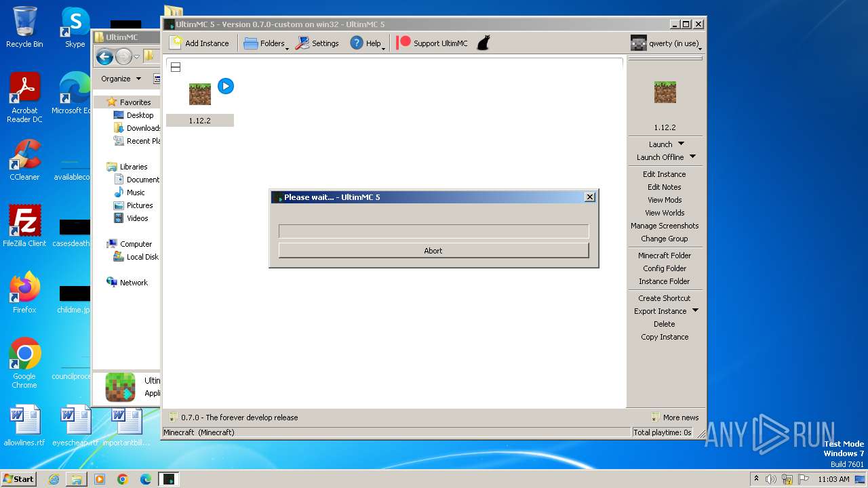Image resolution: width=868 pixels, height=488 pixels.
Task: Open the Organize menu in the Explorer window
Action: tap(121, 79)
